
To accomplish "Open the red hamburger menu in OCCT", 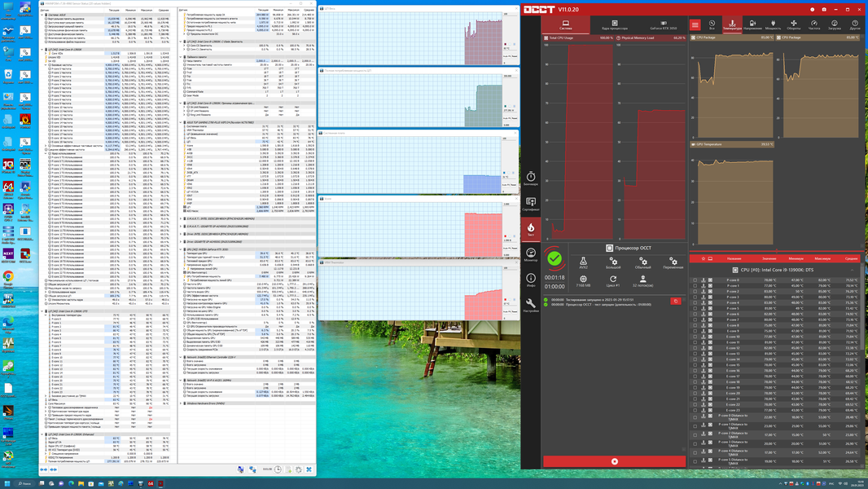I will pos(695,25).
